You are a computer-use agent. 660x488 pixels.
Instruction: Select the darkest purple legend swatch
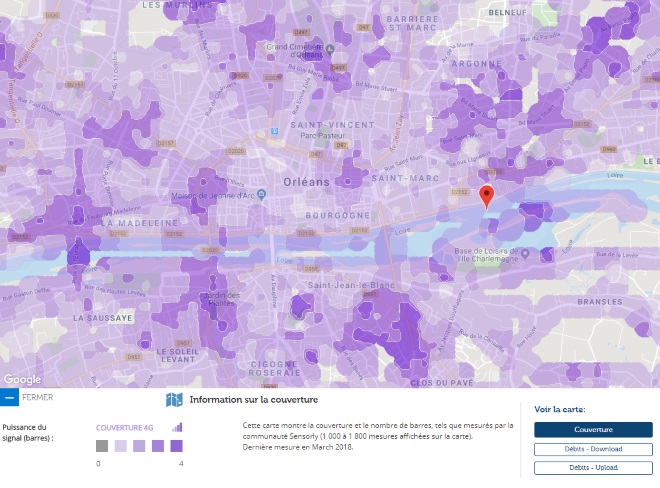click(176, 446)
